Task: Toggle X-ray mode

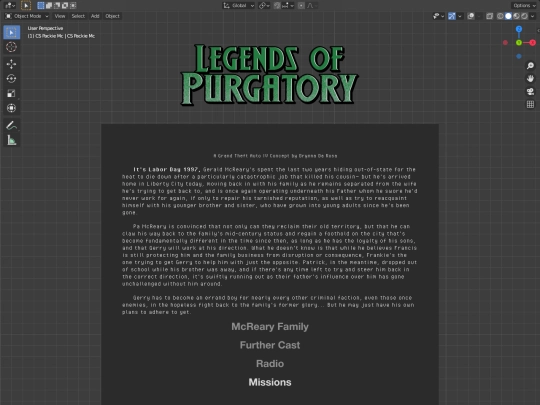Action: (489, 16)
